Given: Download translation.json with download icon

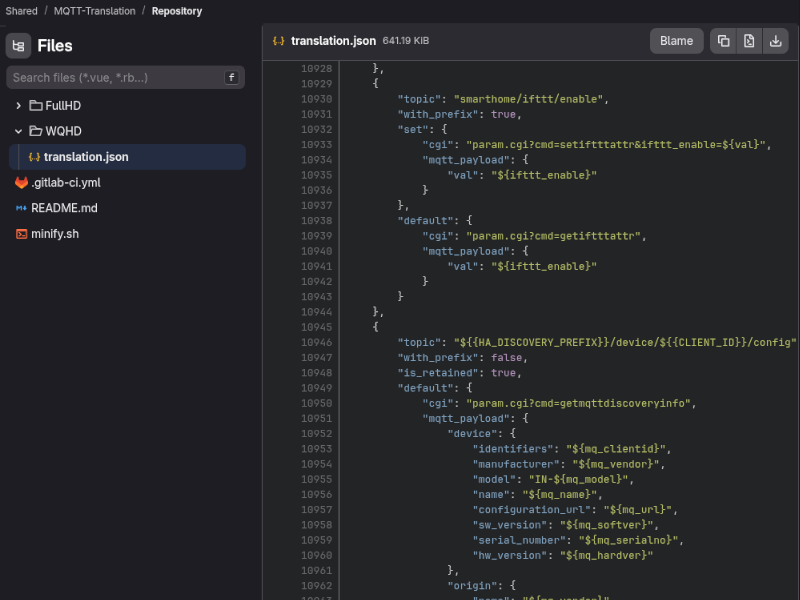Looking at the screenshot, I should pyautogui.click(x=776, y=41).
